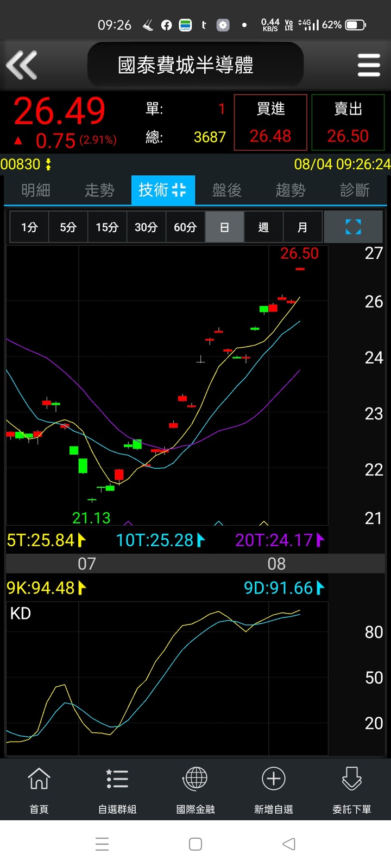Switch to the 趨勢 tab
The width and height of the screenshot is (391, 868).
coord(291,190)
